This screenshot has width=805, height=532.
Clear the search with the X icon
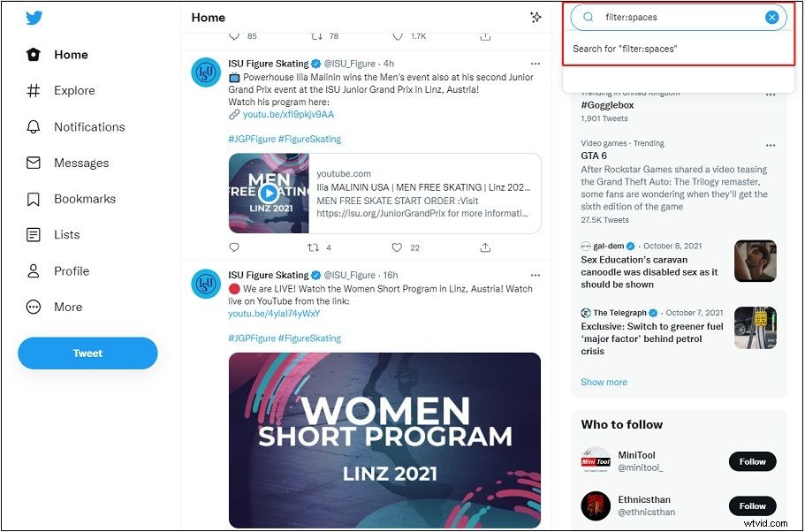[771, 17]
